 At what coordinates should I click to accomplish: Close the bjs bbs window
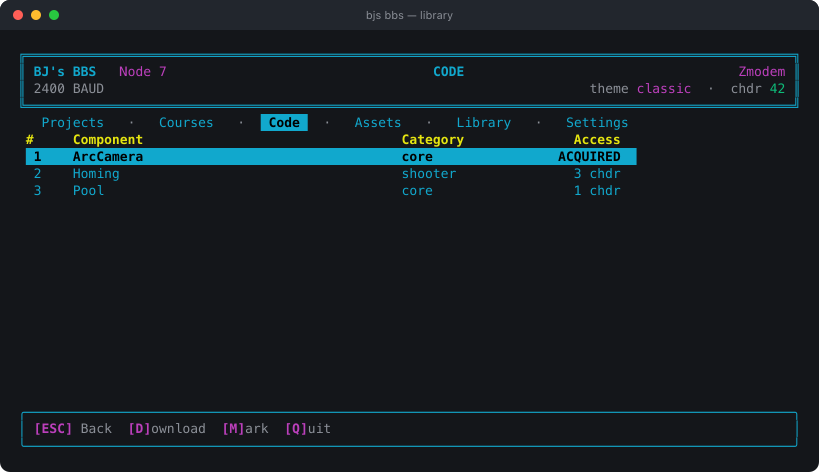18,15
